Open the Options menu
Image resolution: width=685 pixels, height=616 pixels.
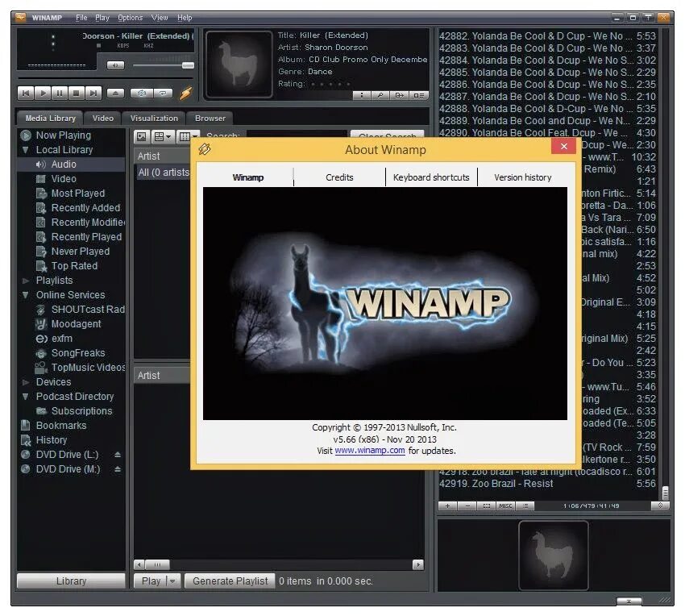point(131,18)
